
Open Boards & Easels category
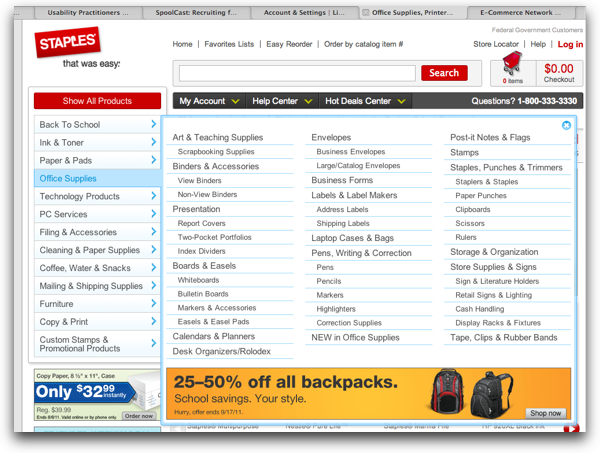[204, 266]
